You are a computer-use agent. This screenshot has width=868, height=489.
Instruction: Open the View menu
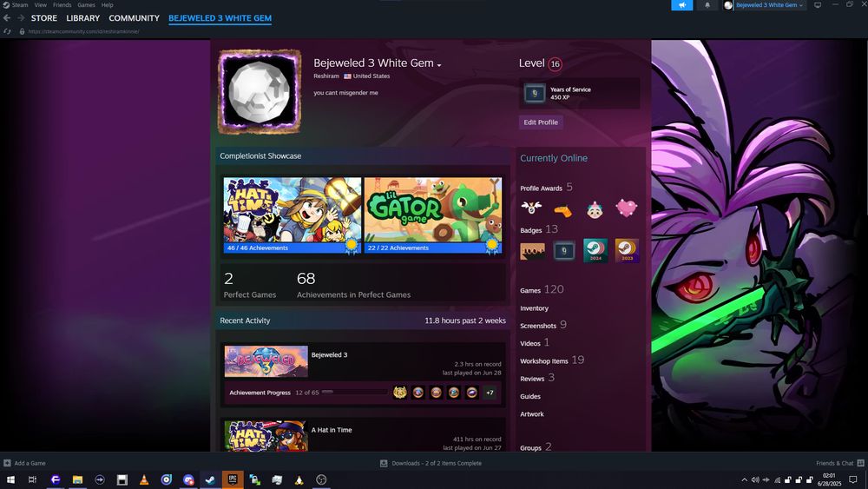tap(41, 5)
